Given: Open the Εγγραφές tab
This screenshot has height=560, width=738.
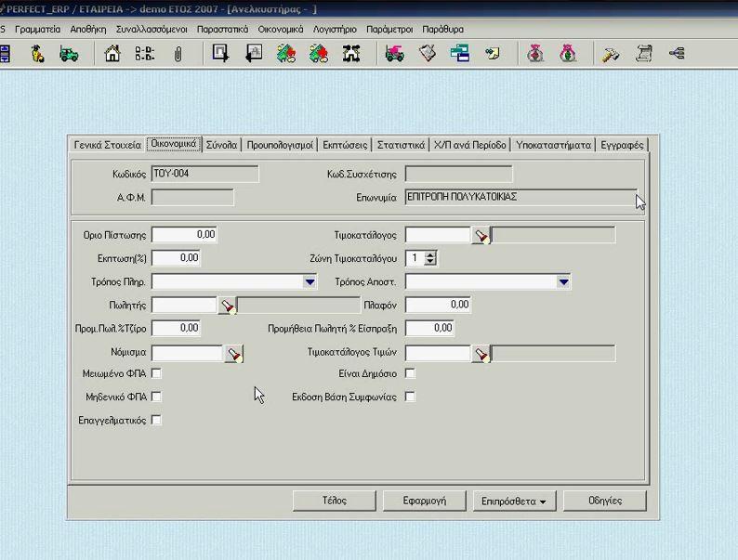Looking at the screenshot, I should (622, 145).
